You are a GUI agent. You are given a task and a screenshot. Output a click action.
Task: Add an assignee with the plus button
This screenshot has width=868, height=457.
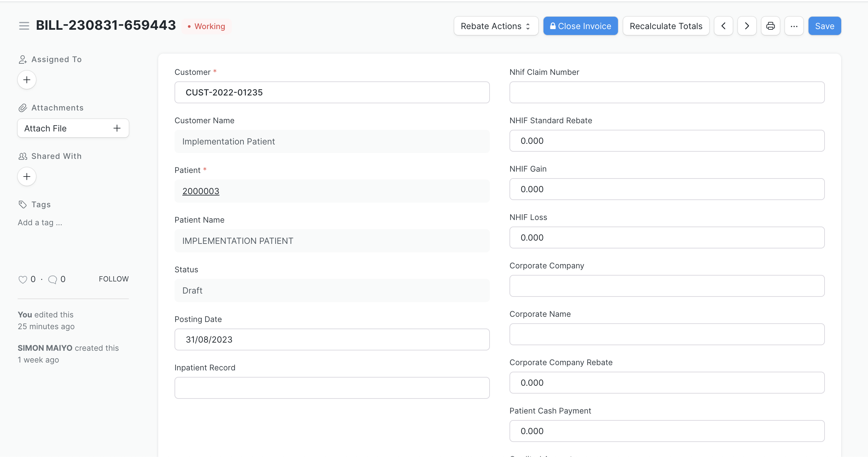[26, 80]
